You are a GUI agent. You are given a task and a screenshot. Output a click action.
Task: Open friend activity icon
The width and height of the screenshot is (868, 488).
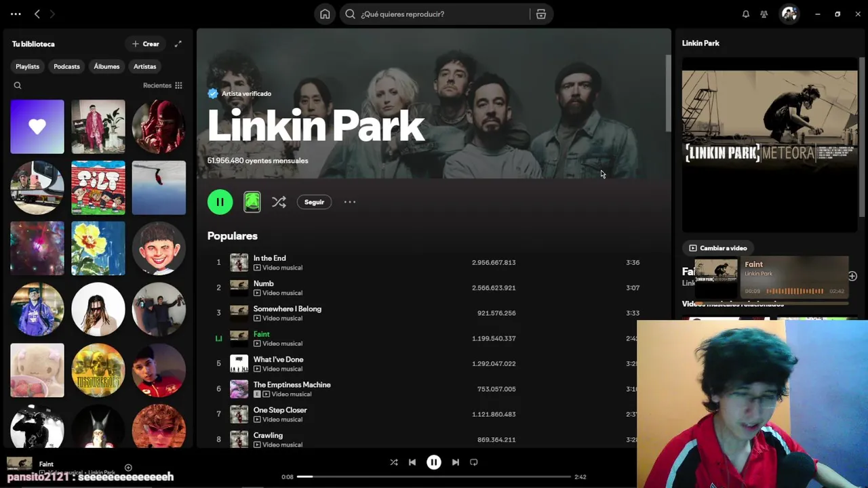tap(764, 14)
